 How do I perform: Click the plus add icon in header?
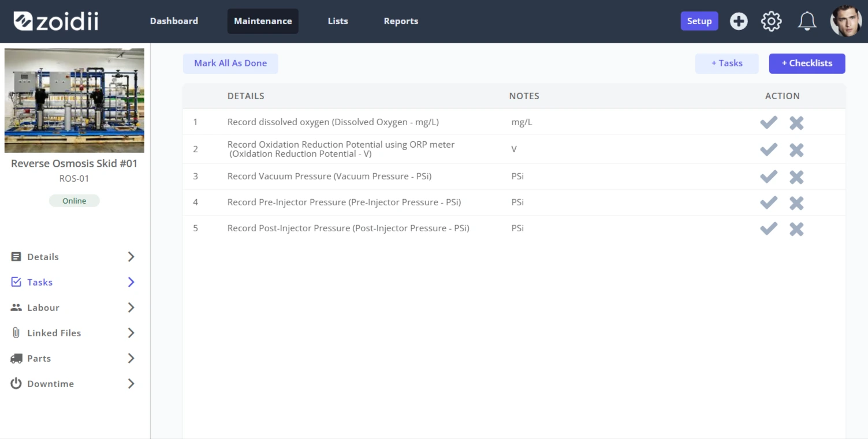(x=739, y=21)
